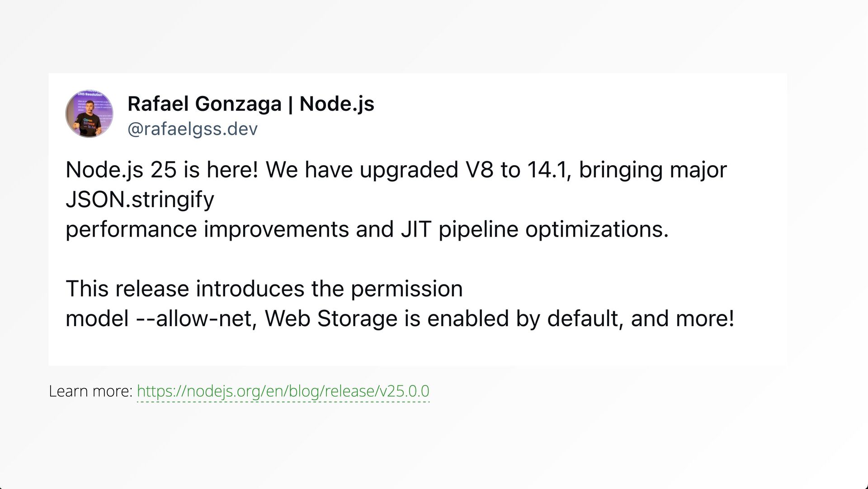Click the "JIT" word in the post
This screenshot has width=868, height=489.
point(415,229)
